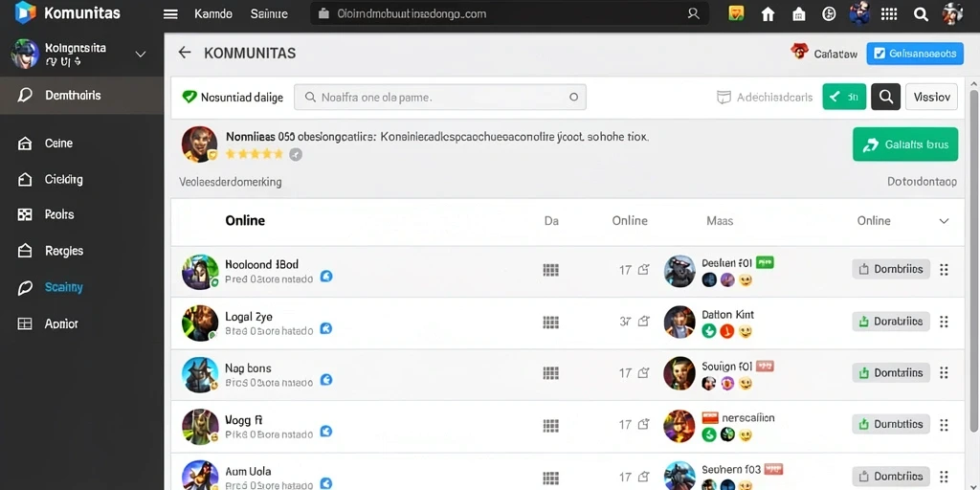Screen dimensions: 980x490
Task: Click the search icon inside the address bar
Action: tap(693, 13)
